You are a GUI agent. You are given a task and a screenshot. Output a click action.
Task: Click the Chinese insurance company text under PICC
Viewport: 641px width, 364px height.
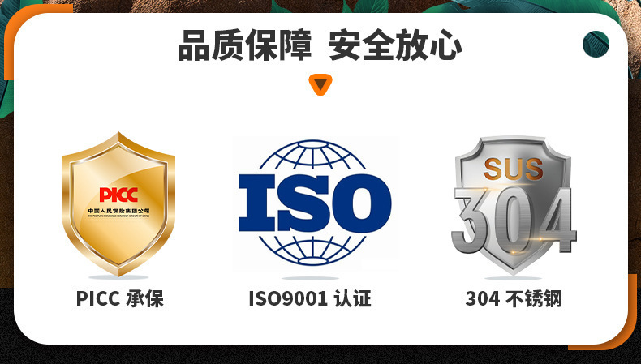[x=118, y=211]
